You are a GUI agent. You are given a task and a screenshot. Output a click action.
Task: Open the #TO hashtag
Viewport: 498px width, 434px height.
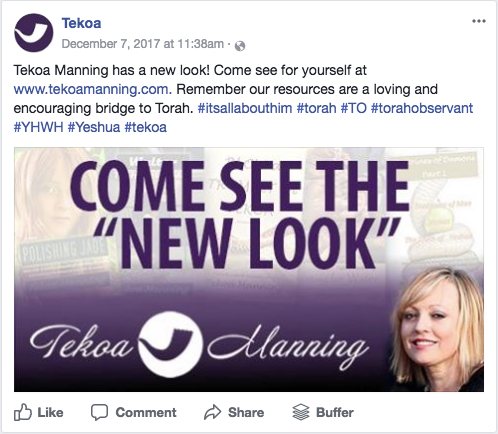pyautogui.click(x=353, y=108)
